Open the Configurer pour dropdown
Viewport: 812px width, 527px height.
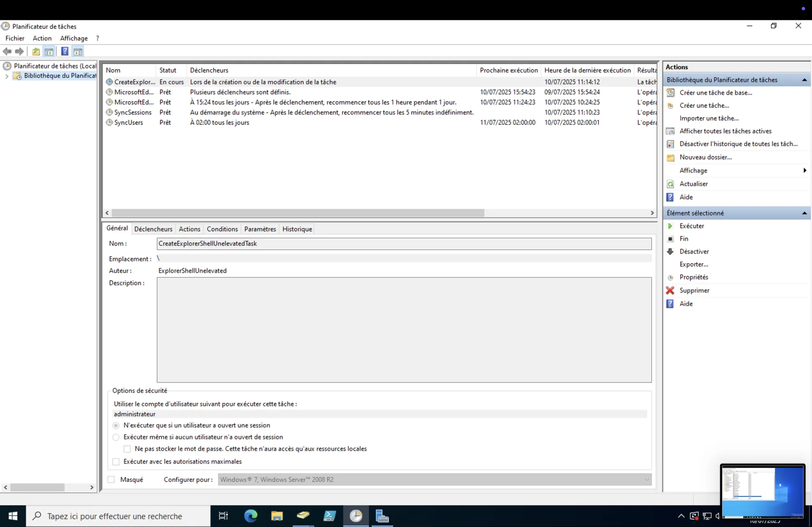click(x=435, y=480)
